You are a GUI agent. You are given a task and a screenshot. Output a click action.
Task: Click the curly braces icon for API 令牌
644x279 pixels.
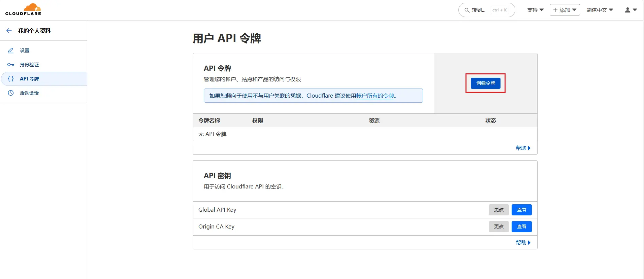click(11, 79)
